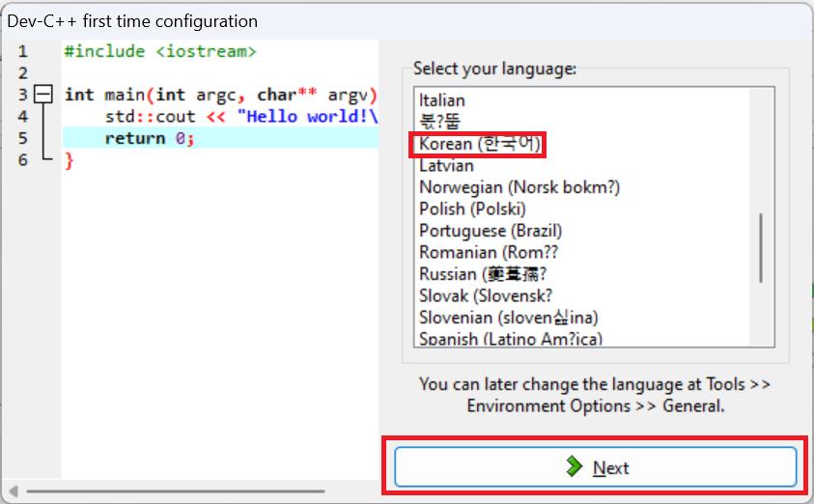Click the #include iostream code line

(160, 51)
